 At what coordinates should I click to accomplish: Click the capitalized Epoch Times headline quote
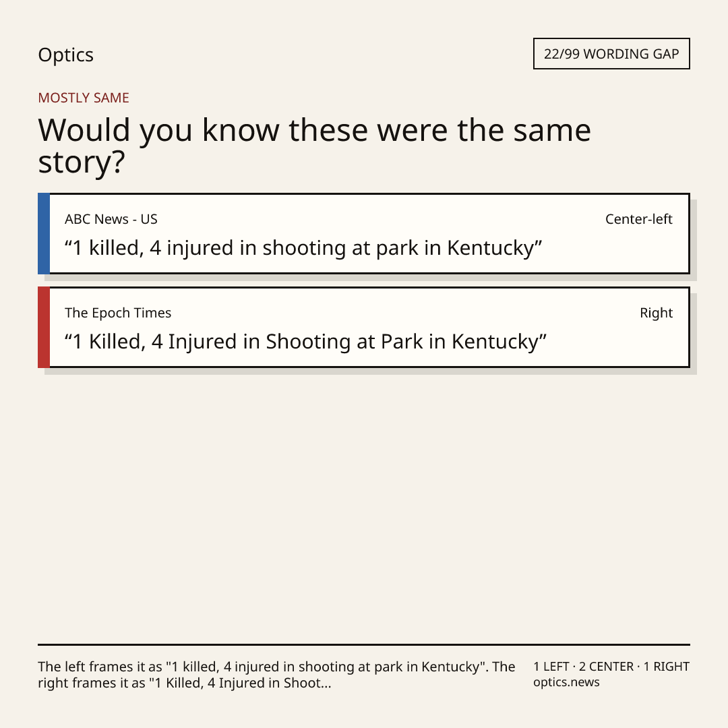click(x=305, y=342)
